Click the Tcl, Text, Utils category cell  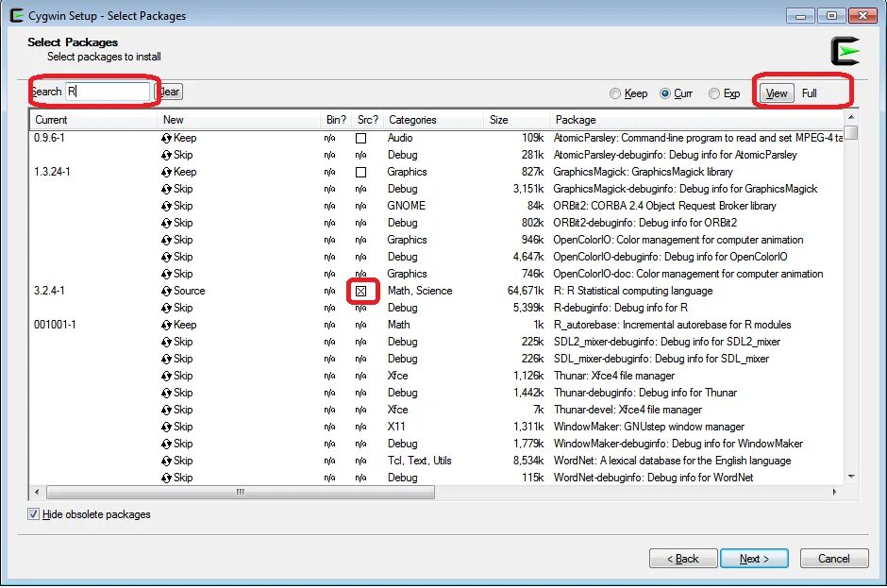pos(419,461)
